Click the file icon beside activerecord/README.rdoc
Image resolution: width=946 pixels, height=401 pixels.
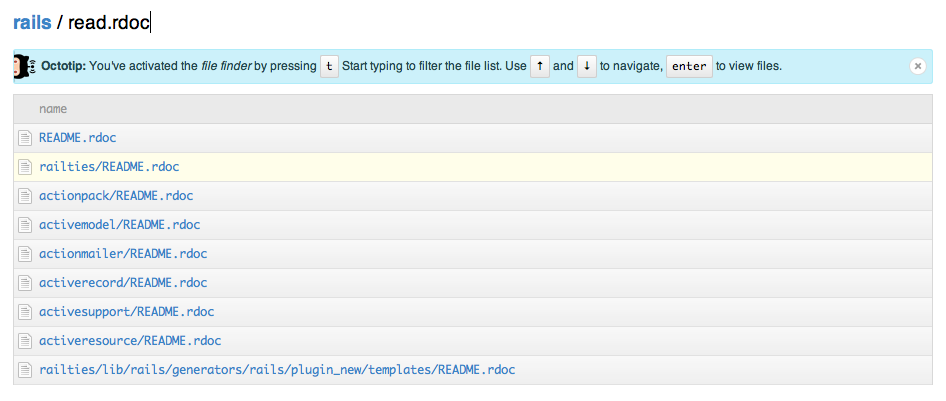[25, 283]
